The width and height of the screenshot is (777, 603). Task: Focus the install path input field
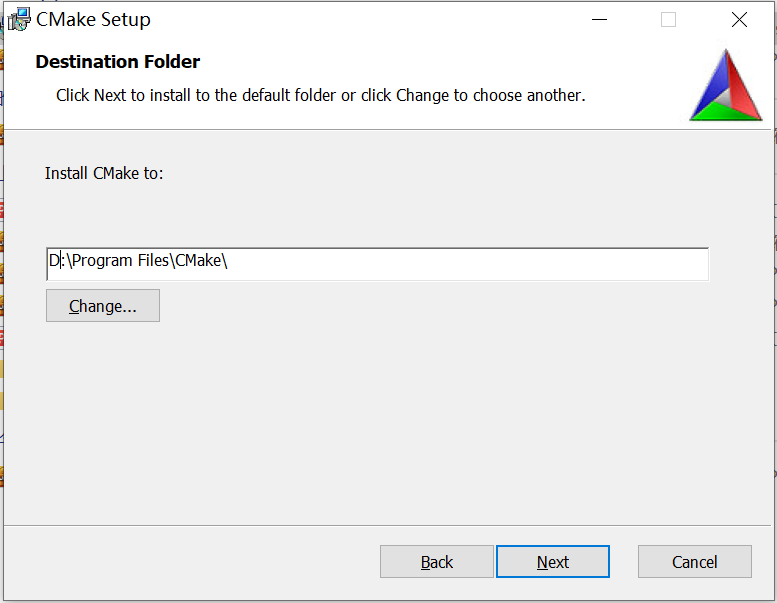pyautogui.click(x=377, y=264)
